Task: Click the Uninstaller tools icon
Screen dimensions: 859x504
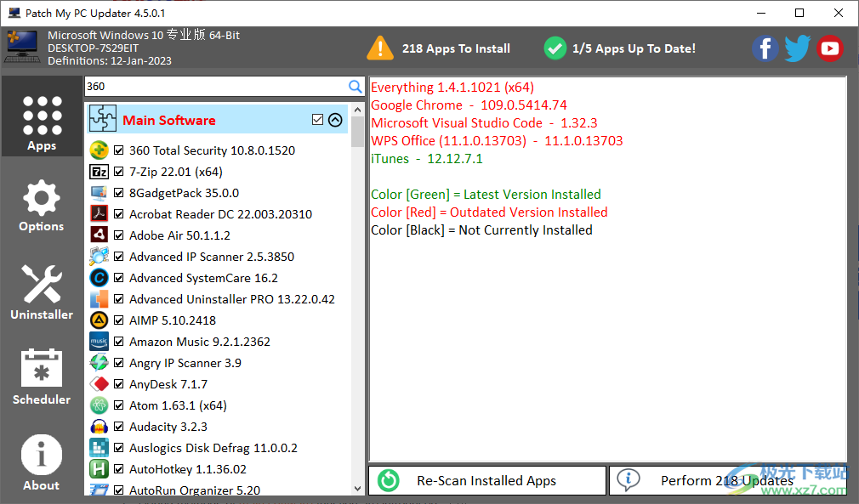Action: 41,284
